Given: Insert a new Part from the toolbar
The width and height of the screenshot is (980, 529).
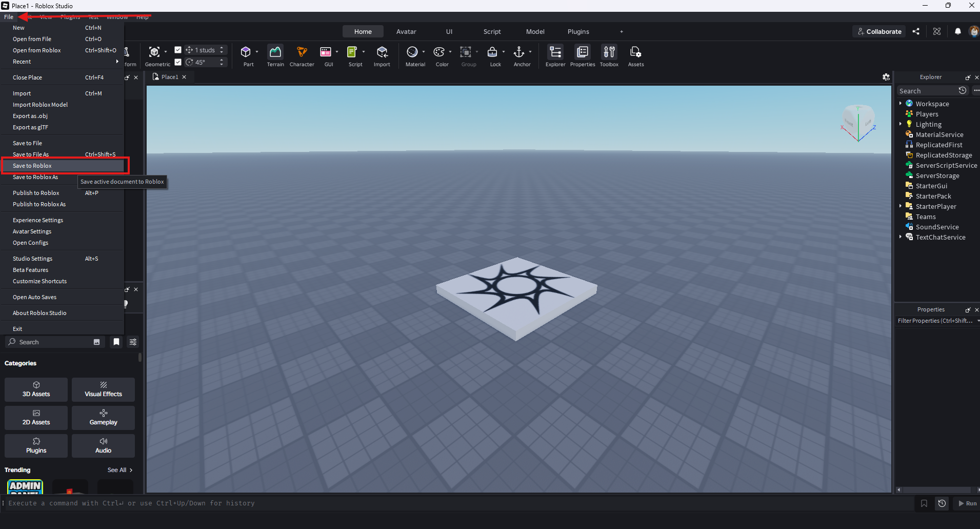Looking at the screenshot, I should point(246,52).
